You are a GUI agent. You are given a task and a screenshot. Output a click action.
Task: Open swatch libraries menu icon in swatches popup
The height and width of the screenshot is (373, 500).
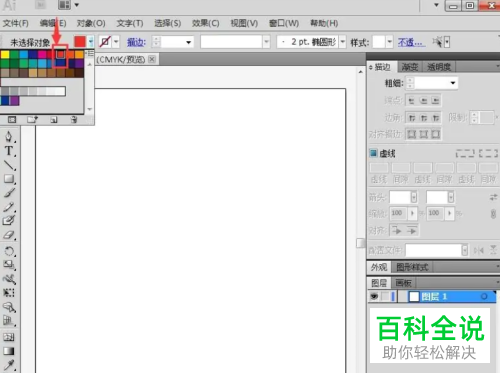[12, 119]
